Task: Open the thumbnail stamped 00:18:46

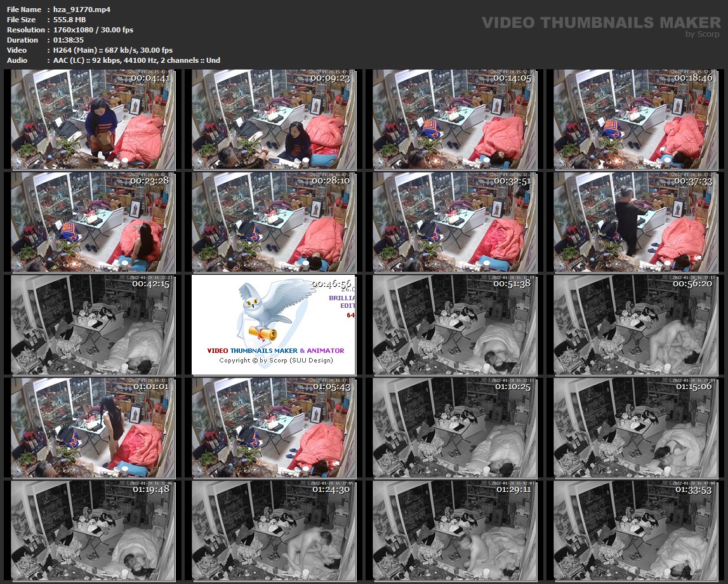Action: [635, 118]
